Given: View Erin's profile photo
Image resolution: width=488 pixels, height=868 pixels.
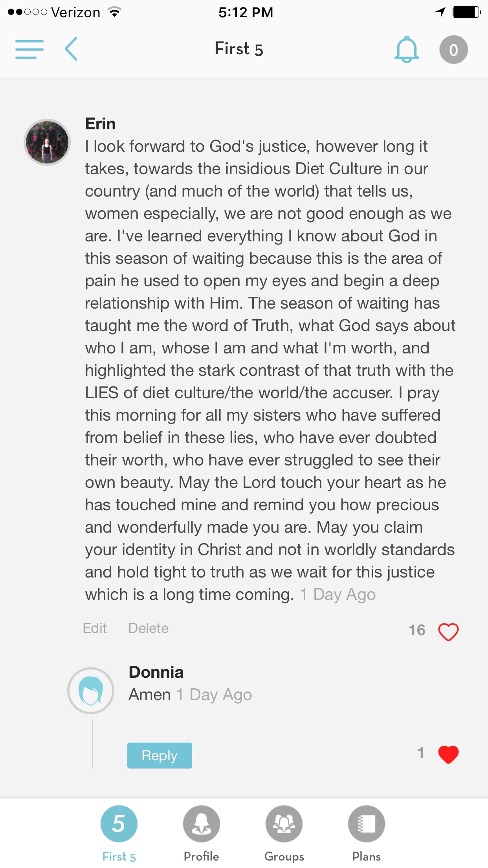Looking at the screenshot, I should (x=47, y=142).
